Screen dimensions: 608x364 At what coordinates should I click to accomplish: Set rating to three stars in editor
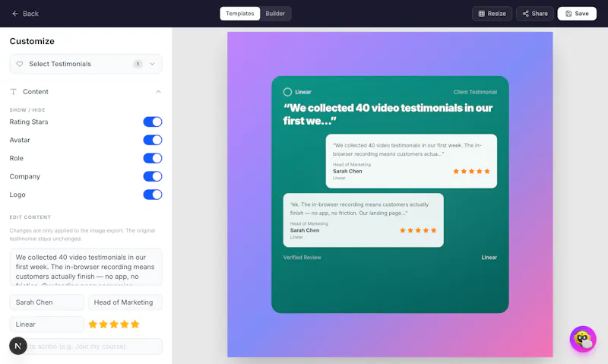click(x=113, y=324)
